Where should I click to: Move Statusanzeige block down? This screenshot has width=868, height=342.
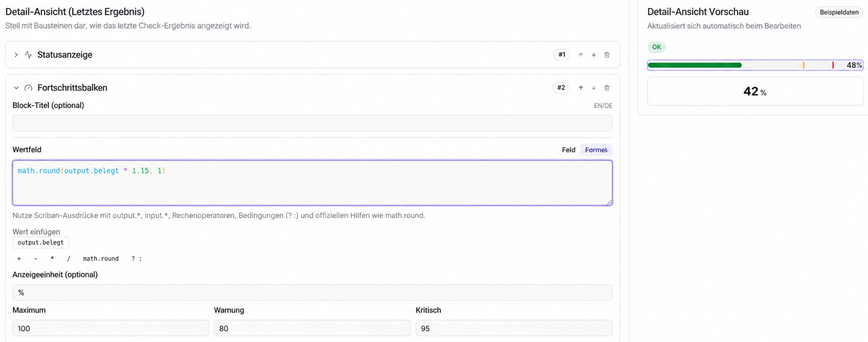pyautogui.click(x=594, y=55)
